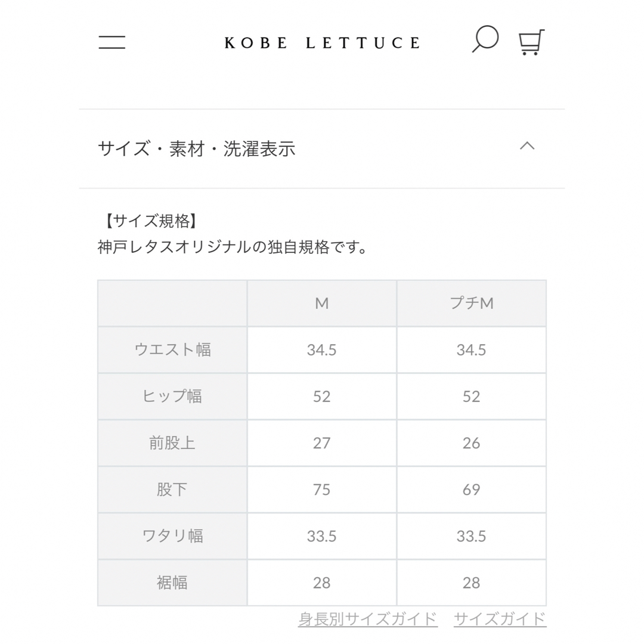Open the search magnifier

[485, 39]
